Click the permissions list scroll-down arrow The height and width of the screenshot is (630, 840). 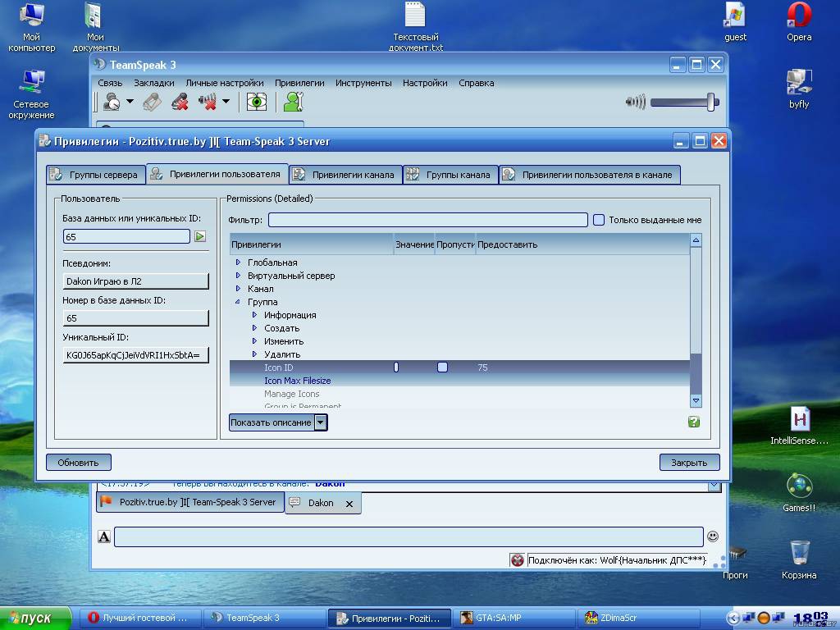696,400
